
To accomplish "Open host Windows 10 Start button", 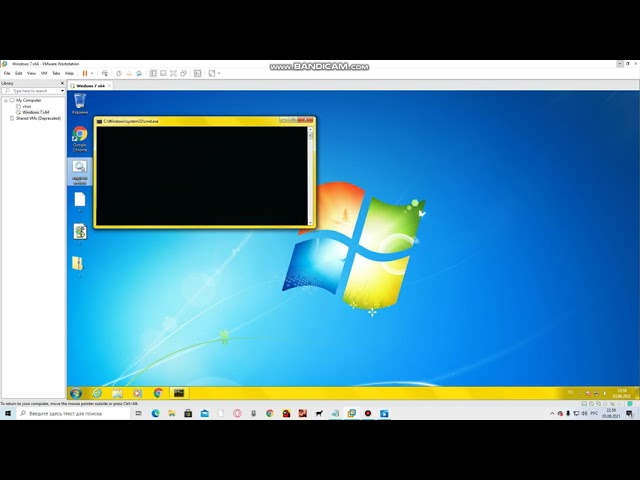I will 8,413.
